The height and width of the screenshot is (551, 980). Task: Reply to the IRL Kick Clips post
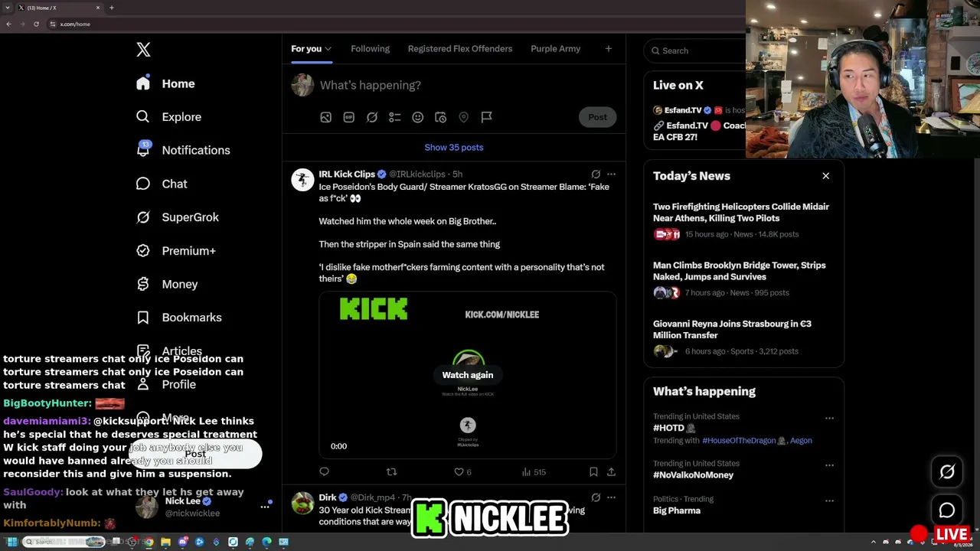[324, 472]
